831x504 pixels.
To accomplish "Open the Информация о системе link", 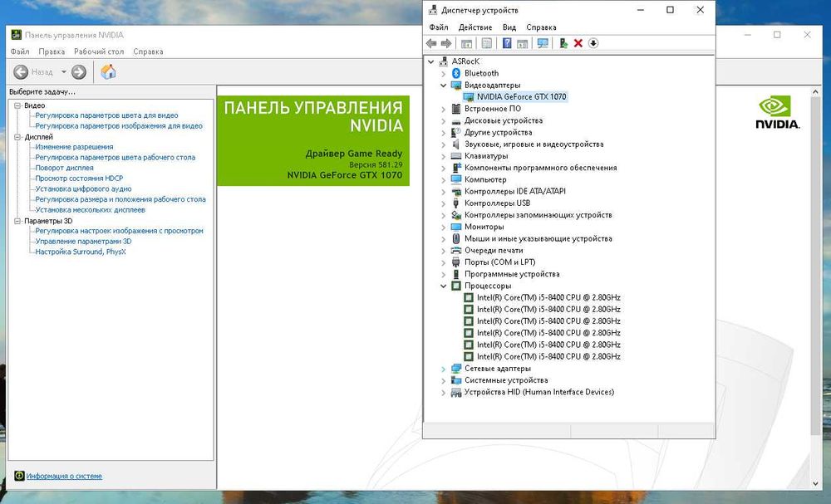I will tap(64, 476).
